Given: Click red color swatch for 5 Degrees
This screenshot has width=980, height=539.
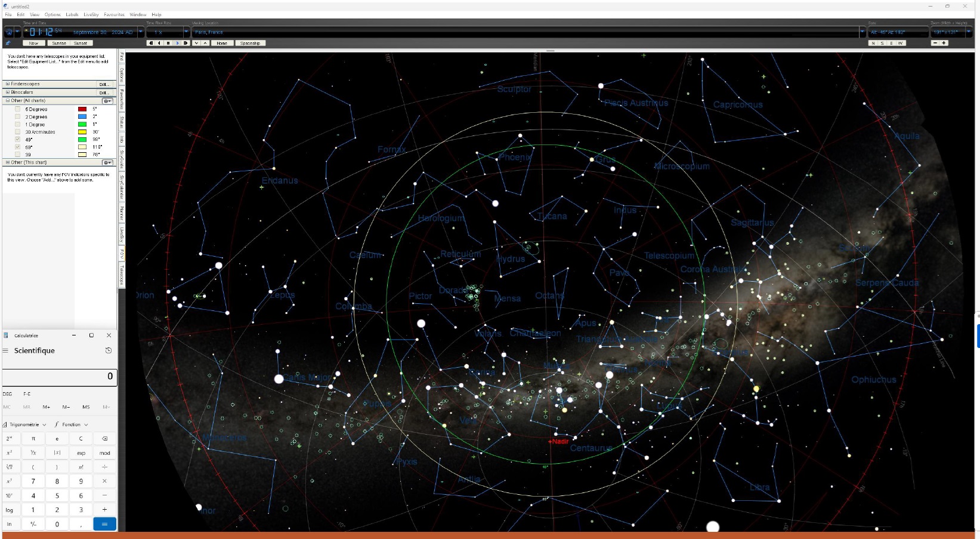Looking at the screenshot, I should 82,109.
